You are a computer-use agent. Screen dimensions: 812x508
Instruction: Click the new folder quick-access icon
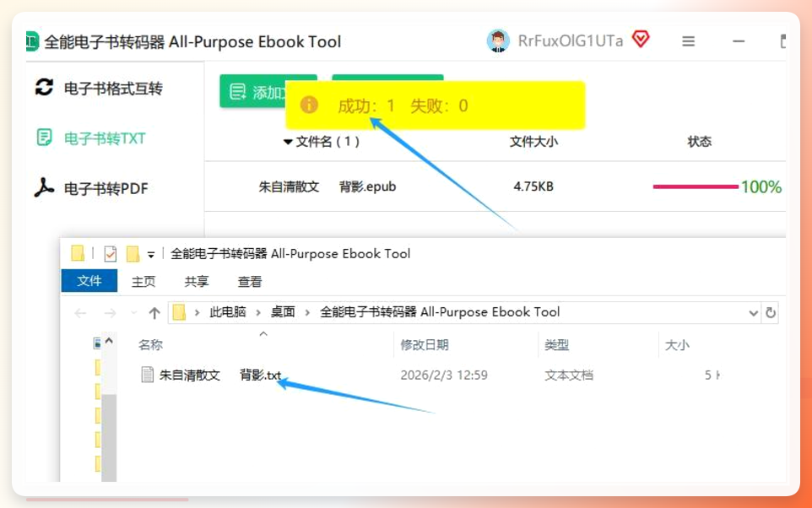coord(133,254)
